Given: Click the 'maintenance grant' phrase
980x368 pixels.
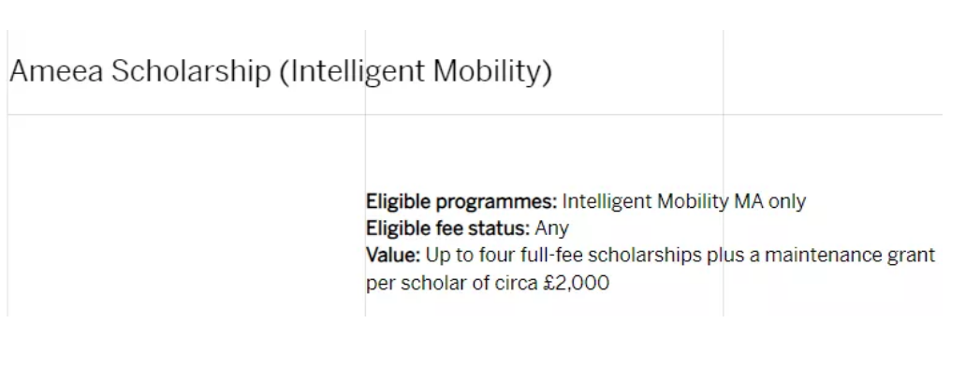Looking at the screenshot, I should coord(850,256).
